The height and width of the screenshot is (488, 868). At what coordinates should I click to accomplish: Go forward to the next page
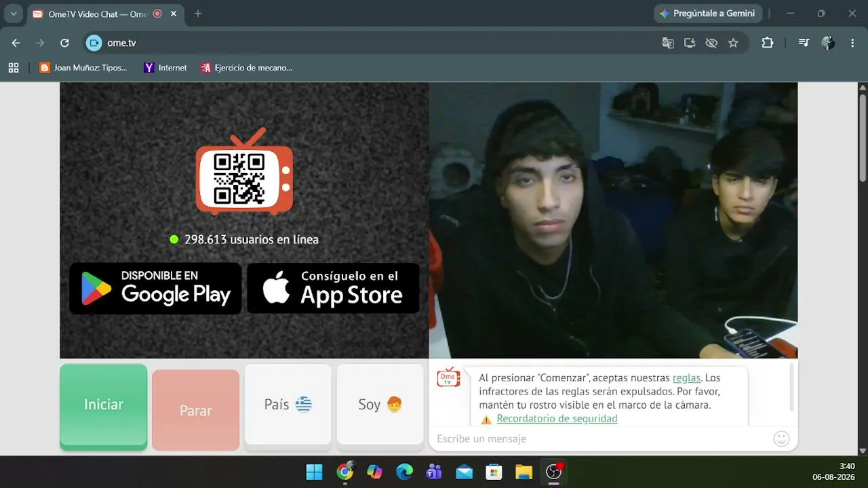coord(40,43)
